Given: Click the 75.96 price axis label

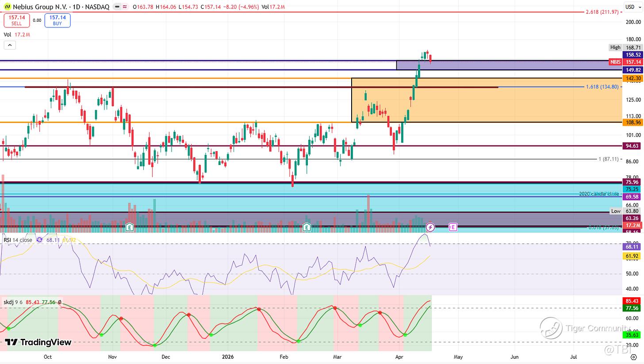Looking at the screenshot, I should [x=632, y=182].
